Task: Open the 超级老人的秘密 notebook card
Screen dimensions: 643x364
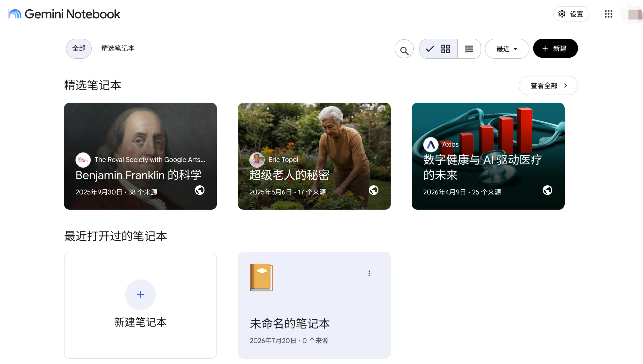Action: coord(314,156)
